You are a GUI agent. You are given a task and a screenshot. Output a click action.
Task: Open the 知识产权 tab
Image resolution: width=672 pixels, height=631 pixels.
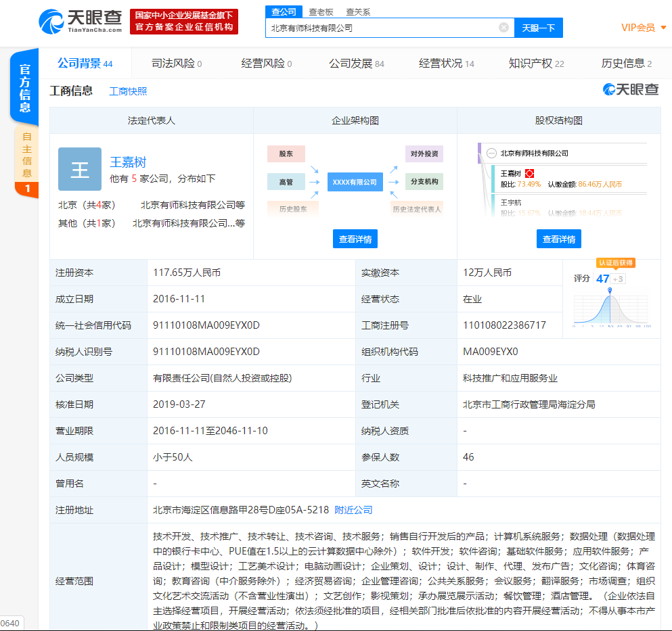pyautogui.click(x=536, y=64)
